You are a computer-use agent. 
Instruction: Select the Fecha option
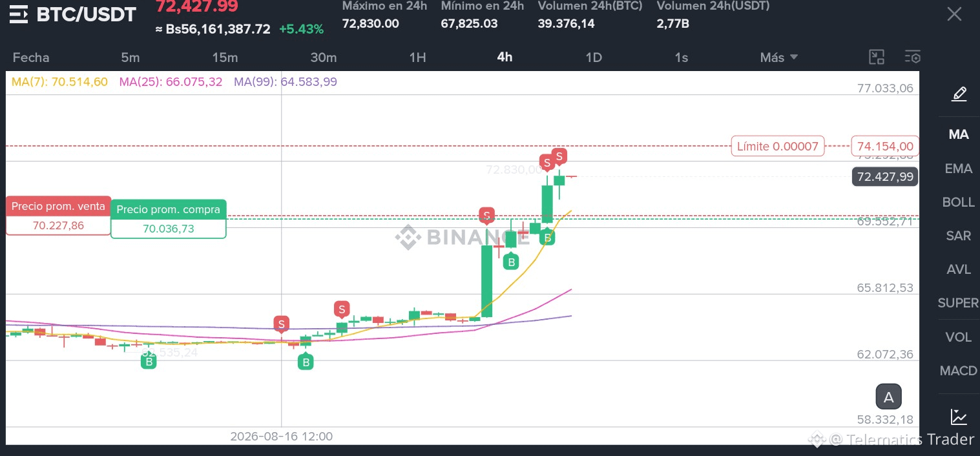point(31,57)
